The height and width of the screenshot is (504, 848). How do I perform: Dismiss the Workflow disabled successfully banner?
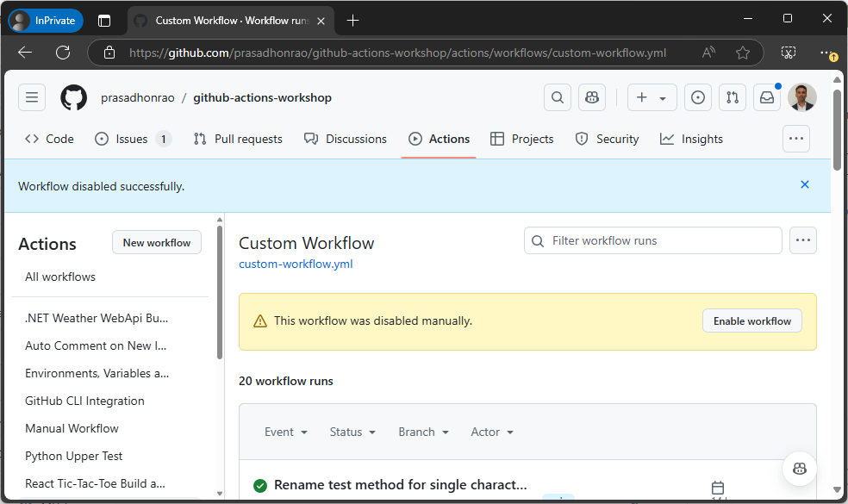(x=805, y=184)
